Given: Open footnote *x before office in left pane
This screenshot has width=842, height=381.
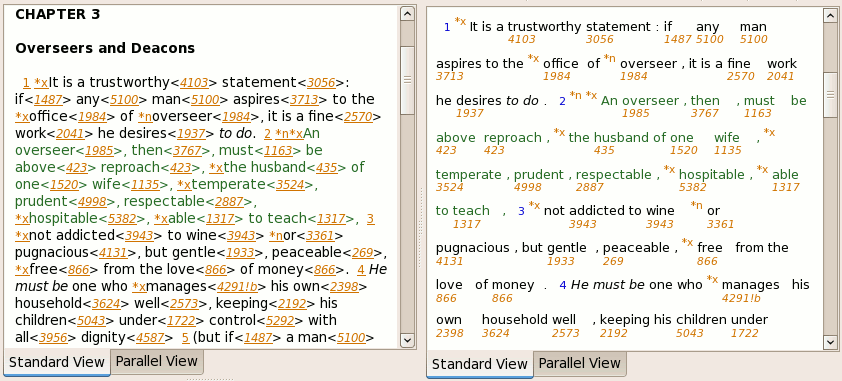Looking at the screenshot, I should tap(22, 117).
